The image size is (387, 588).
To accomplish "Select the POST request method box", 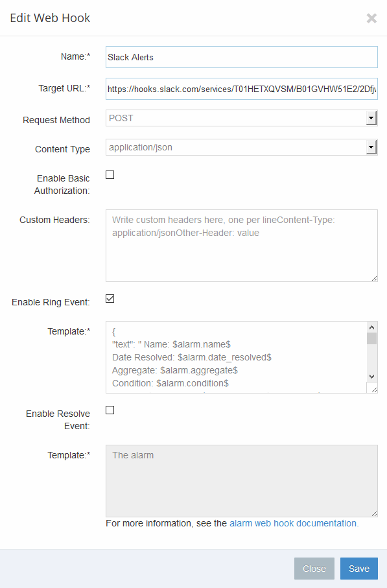I will pos(242,118).
